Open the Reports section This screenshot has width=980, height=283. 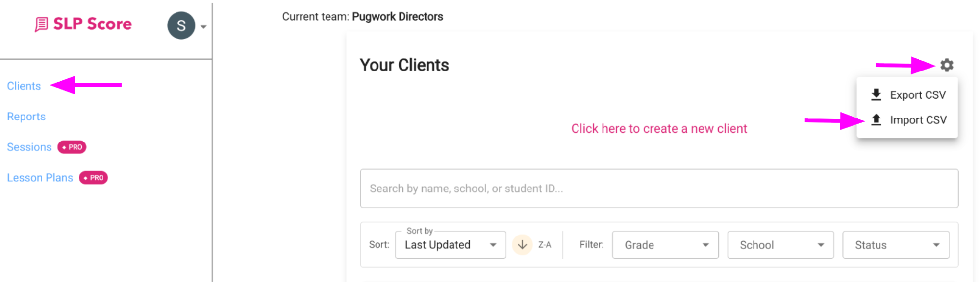point(26,117)
